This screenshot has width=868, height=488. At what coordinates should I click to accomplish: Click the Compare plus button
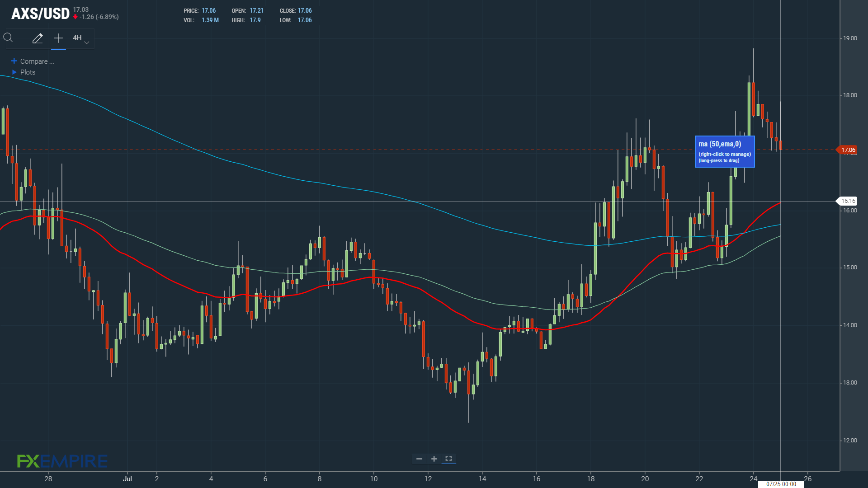click(14, 61)
